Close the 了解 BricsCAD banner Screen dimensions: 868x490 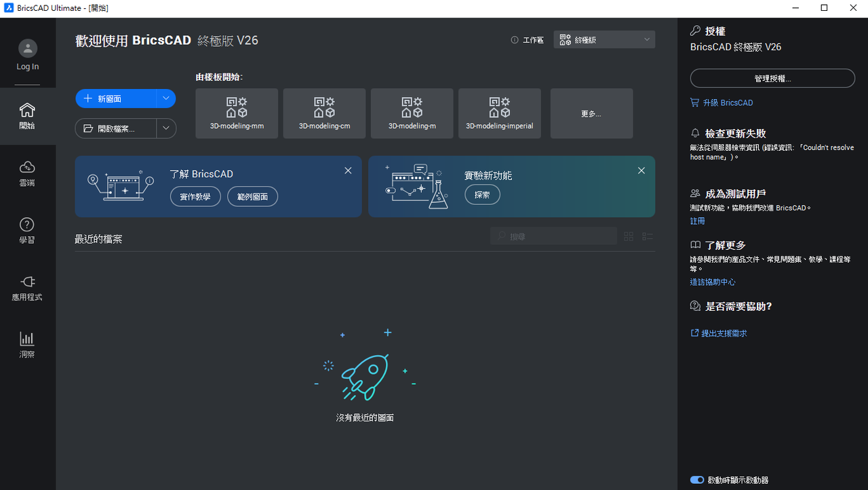pyautogui.click(x=348, y=170)
